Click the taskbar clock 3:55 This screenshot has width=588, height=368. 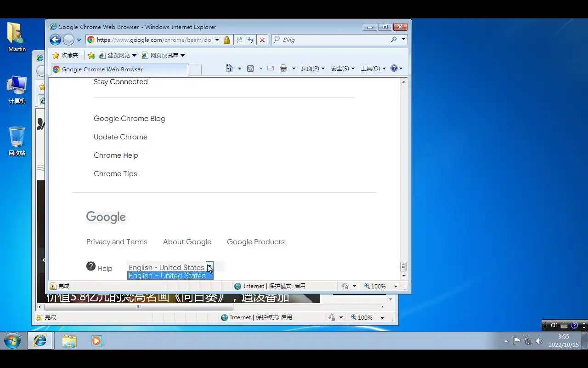click(x=564, y=337)
